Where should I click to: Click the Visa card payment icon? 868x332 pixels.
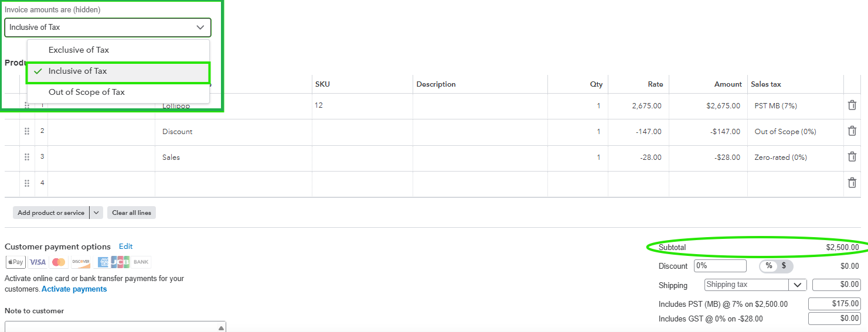(38, 262)
